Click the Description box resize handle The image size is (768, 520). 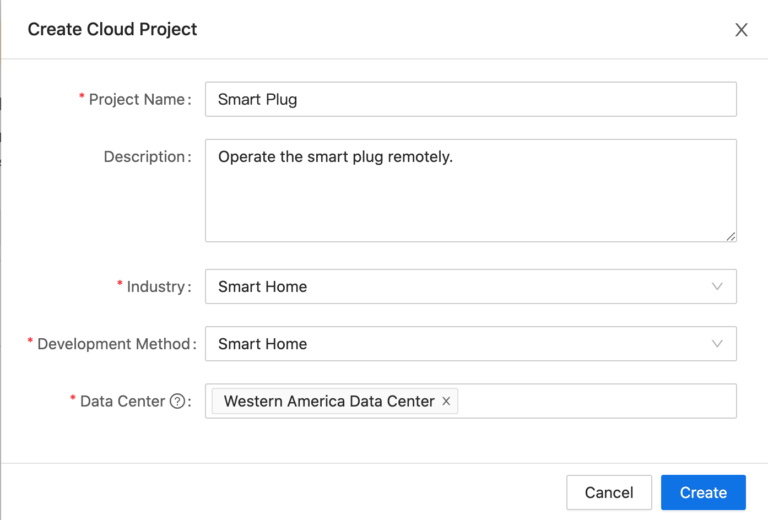pyautogui.click(x=731, y=236)
